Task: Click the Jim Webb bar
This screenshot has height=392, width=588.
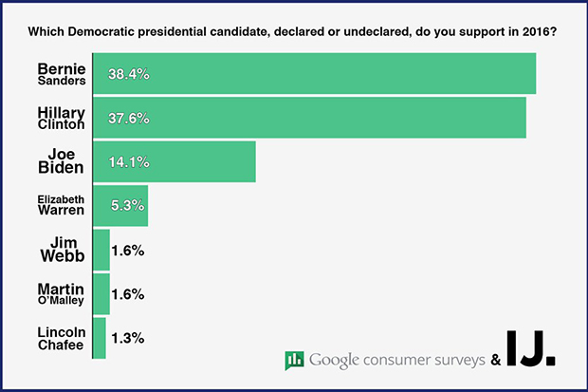Action: click(x=101, y=251)
